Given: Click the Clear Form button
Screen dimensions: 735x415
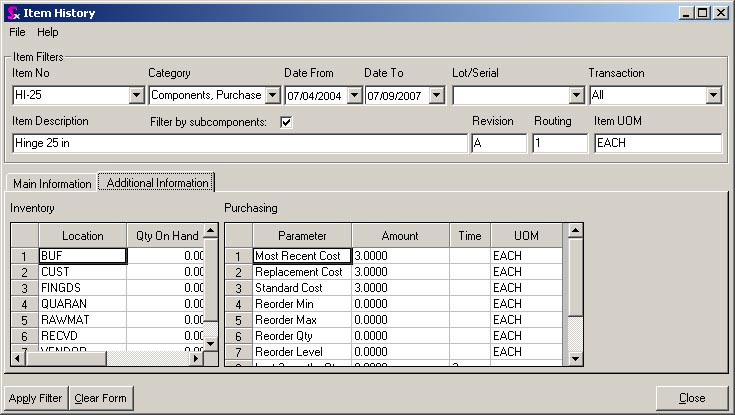Looking at the screenshot, I should coord(101,398).
